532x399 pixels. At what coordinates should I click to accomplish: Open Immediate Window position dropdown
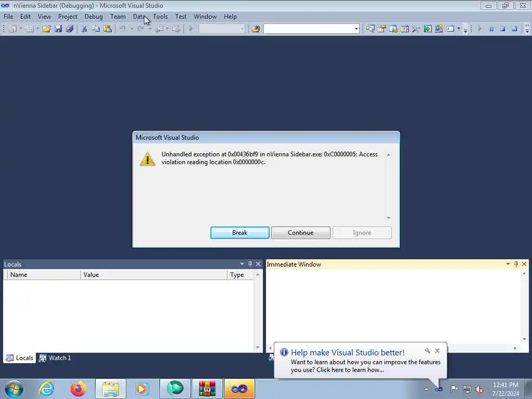coord(508,264)
